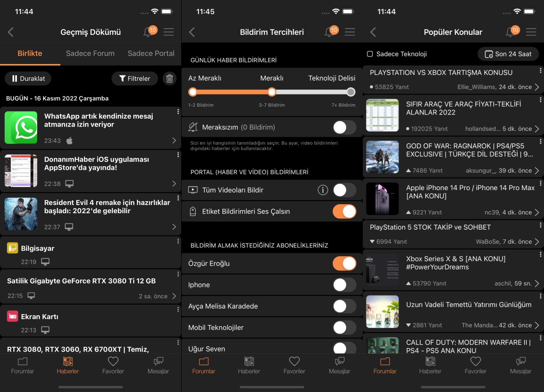Image resolution: width=544 pixels, height=392 pixels.
Task: Open notification bell on Bildirim Tercihleri screen
Action: pos(331,31)
